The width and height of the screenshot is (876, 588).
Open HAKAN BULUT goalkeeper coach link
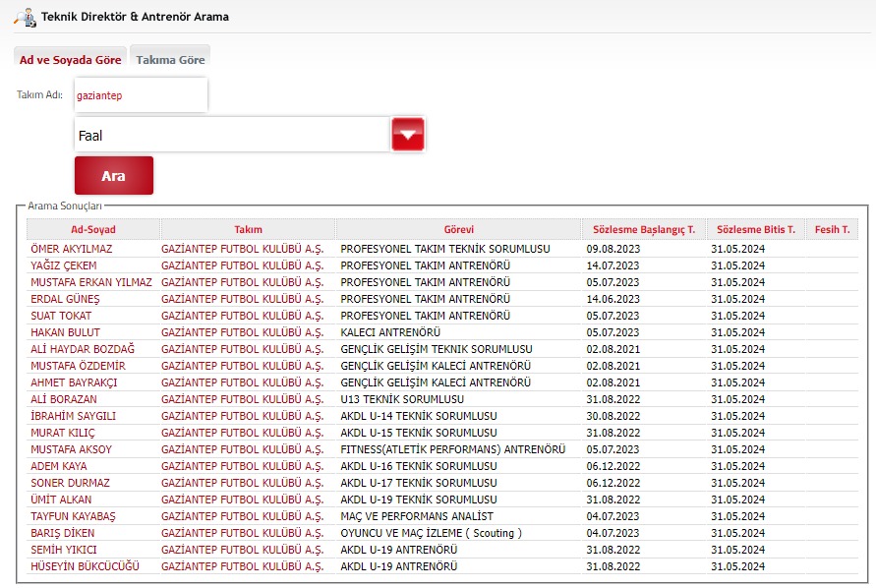click(x=66, y=332)
